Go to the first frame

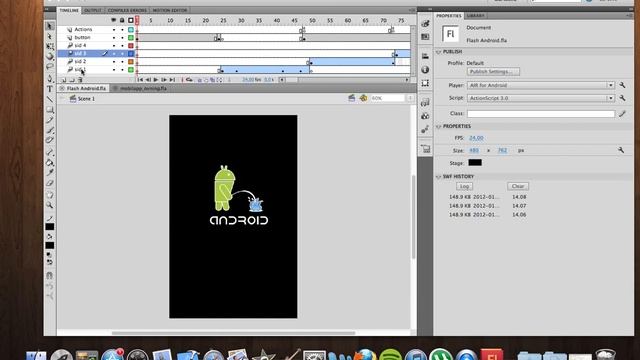point(140,80)
